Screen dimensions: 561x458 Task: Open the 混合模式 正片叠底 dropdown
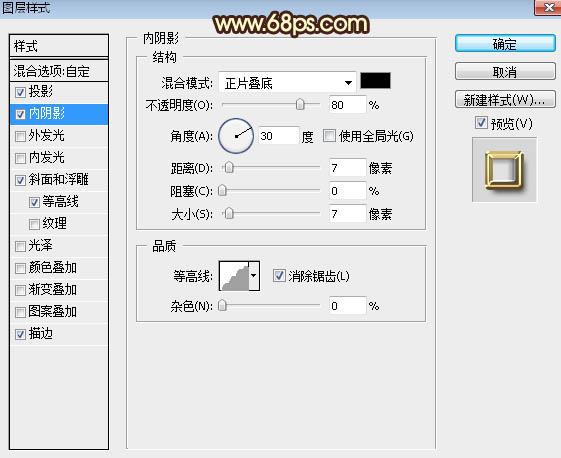[287, 83]
